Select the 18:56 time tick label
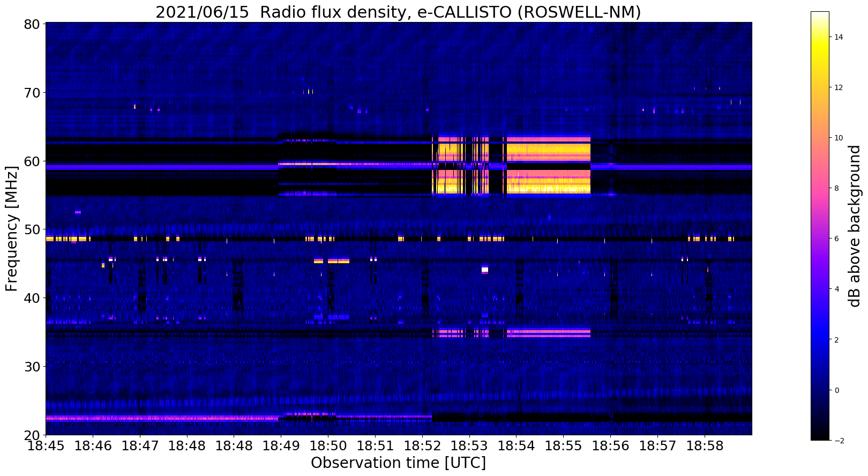The width and height of the screenshot is (868, 476). click(610, 446)
